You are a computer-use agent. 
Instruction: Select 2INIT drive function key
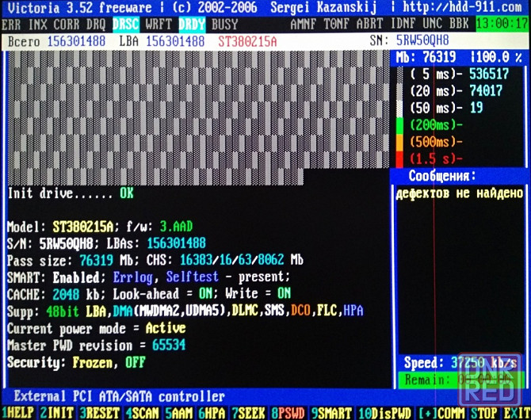tap(57, 413)
